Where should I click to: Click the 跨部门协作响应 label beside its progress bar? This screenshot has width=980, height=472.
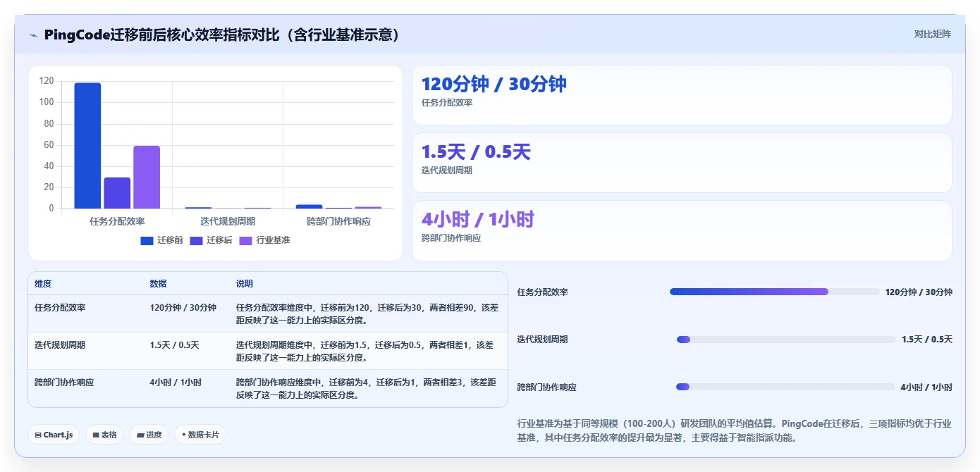click(x=547, y=387)
